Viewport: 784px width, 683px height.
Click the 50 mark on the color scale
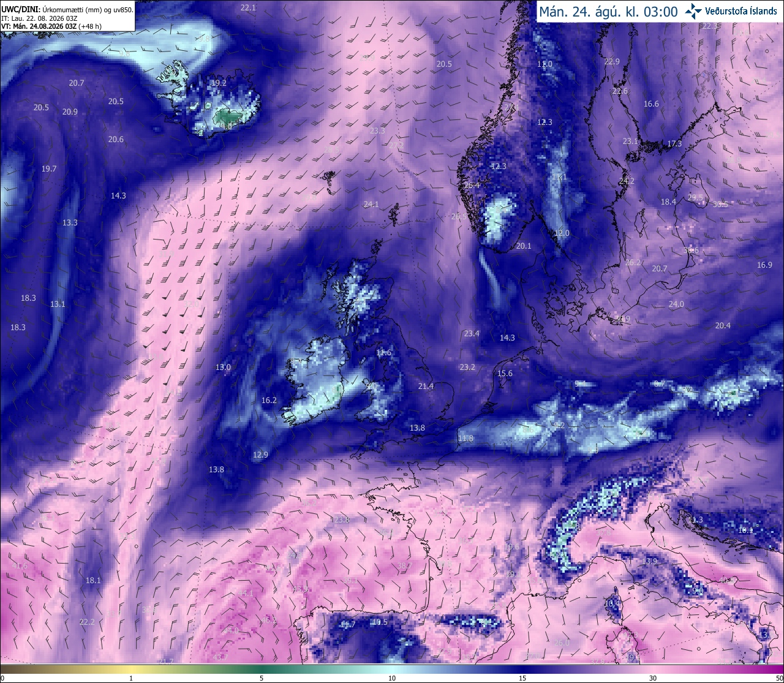pyautogui.click(x=779, y=678)
